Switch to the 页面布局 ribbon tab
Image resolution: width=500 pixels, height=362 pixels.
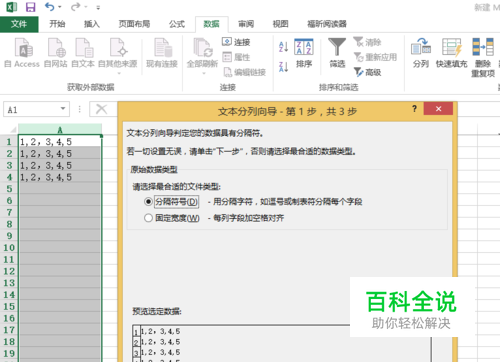(134, 24)
